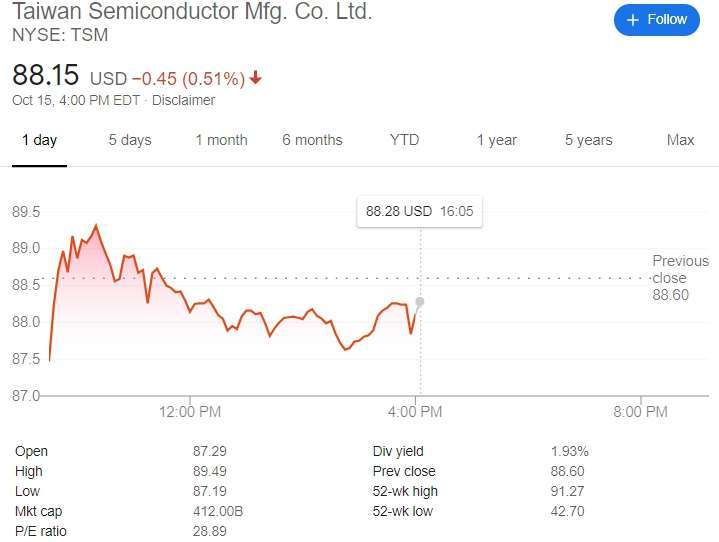Select the Max range tab

(x=680, y=140)
